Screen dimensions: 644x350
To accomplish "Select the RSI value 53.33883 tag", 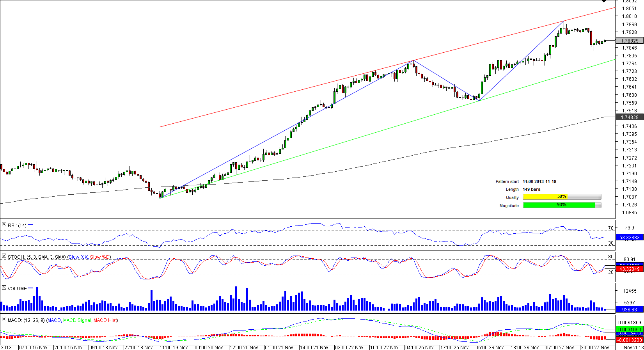I will (629, 237).
